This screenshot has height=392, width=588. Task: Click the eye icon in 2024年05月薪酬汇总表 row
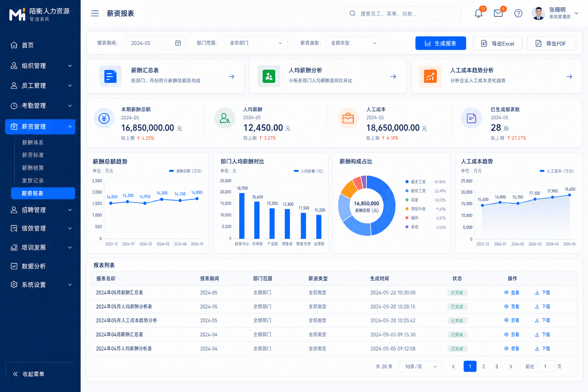506,292
